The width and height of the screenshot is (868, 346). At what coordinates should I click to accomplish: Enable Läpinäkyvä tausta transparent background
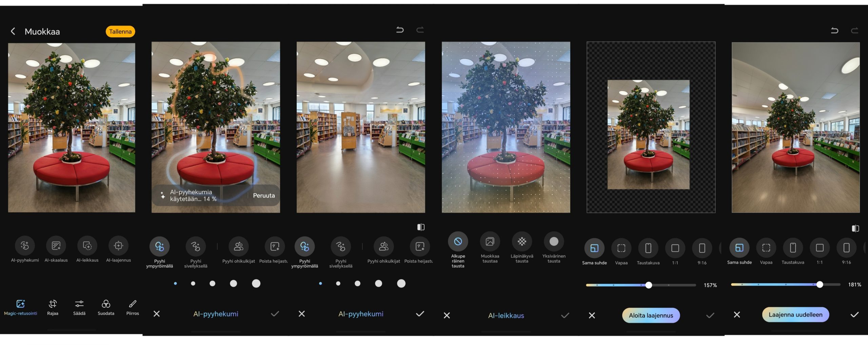coord(522,242)
